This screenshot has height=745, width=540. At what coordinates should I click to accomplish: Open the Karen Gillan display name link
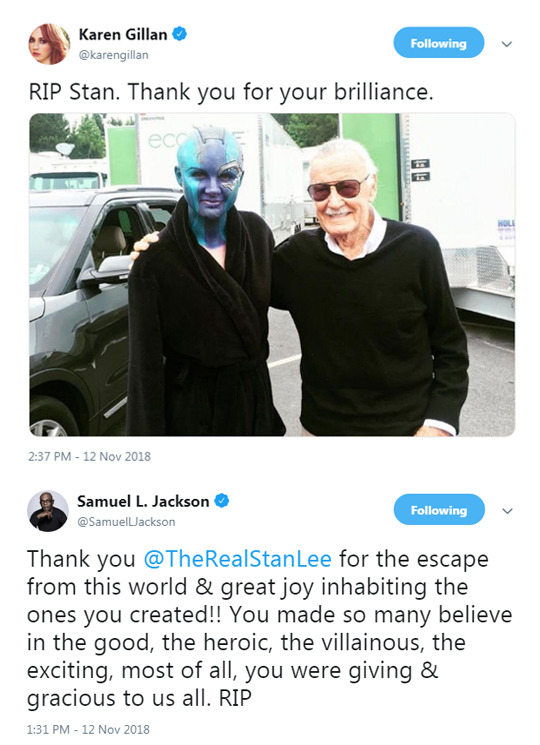tap(123, 34)
